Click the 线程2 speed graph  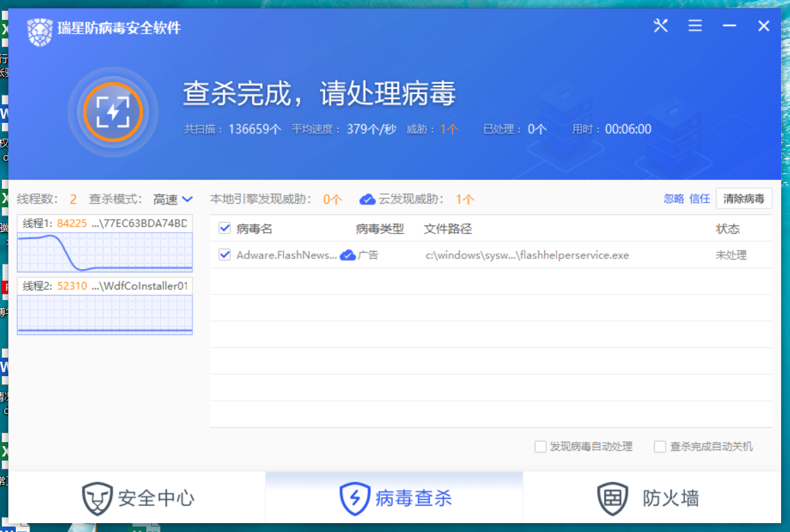[x=105, y=314]
